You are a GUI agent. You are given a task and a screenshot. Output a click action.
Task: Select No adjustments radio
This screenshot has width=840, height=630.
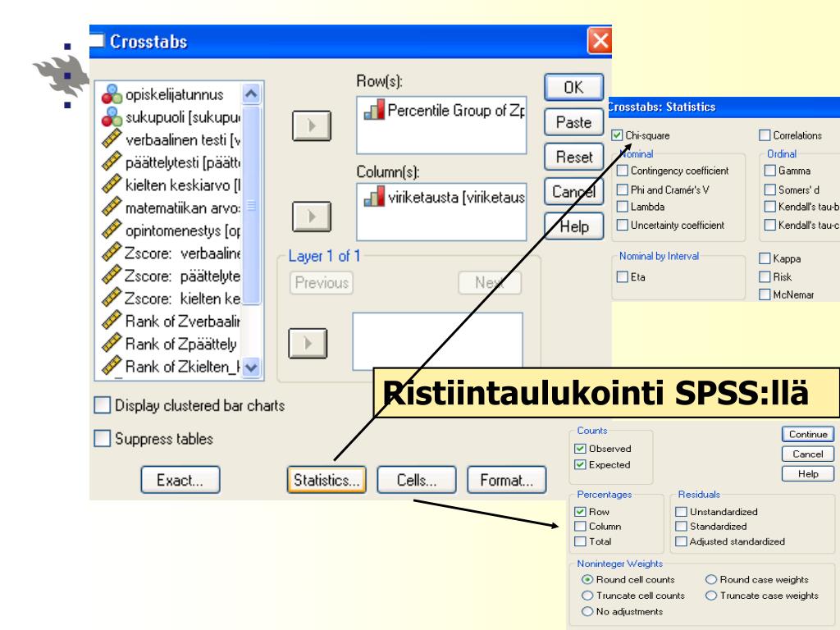[587, 611]
